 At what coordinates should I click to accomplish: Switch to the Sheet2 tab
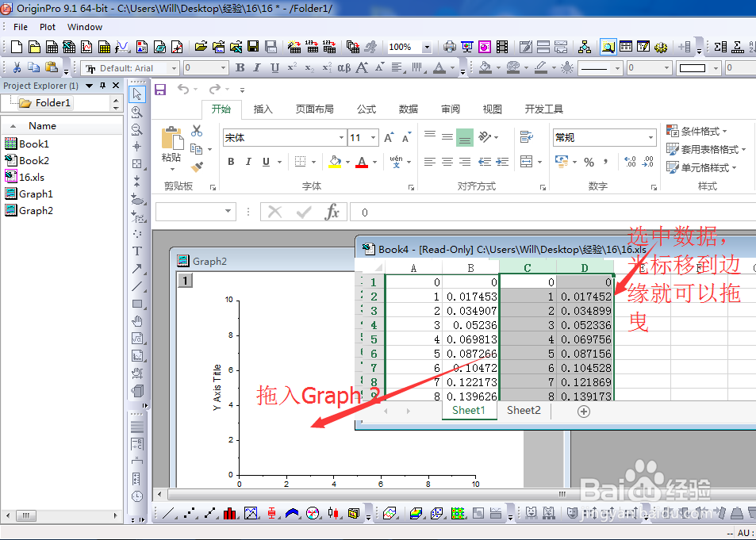click(524, 410)
